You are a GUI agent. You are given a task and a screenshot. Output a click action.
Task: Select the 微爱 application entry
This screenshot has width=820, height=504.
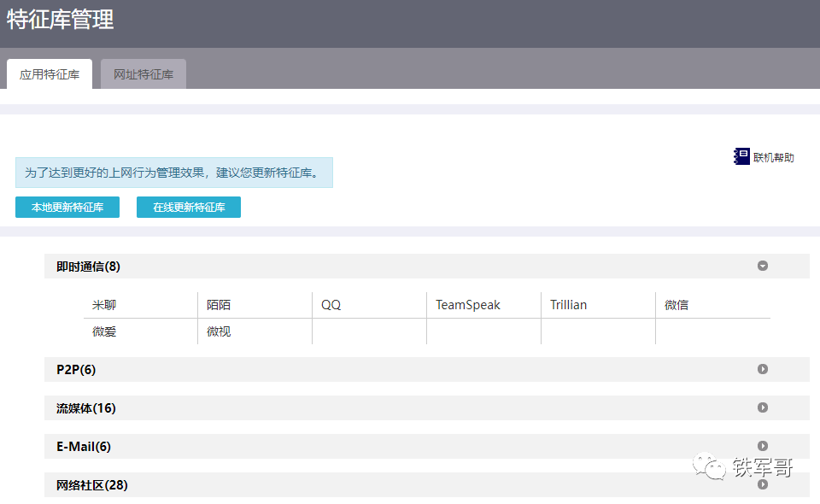104,331
